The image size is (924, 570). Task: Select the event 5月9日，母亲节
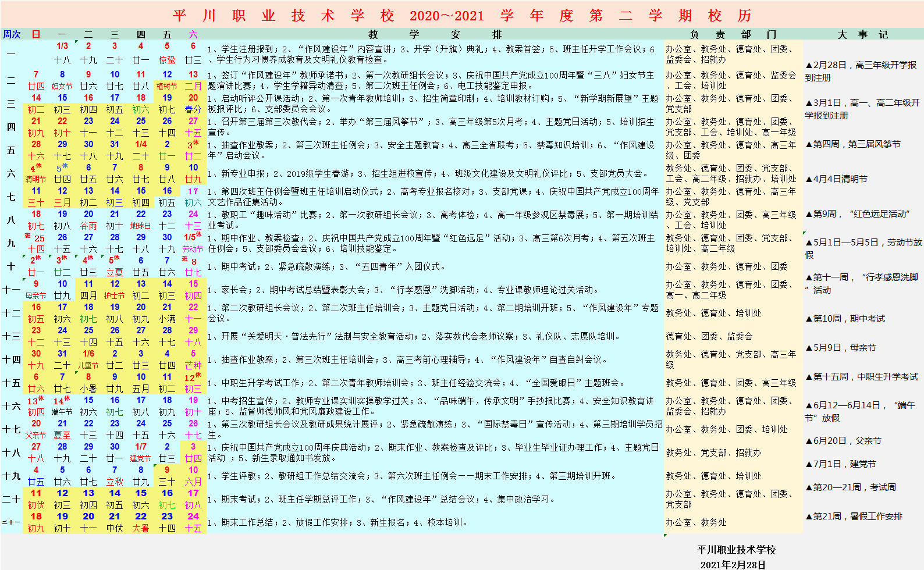click(x=841, y=347)
